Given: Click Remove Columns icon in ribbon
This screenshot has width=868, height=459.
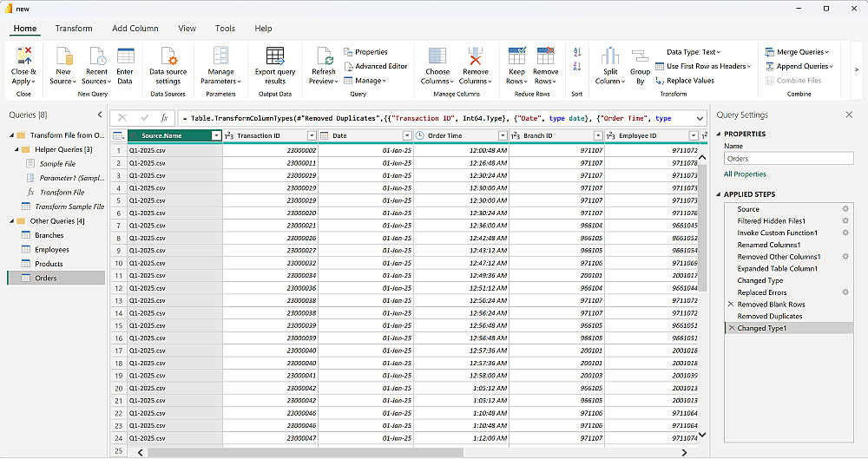Looking at the screenshot, I should (x=474, y=57).
